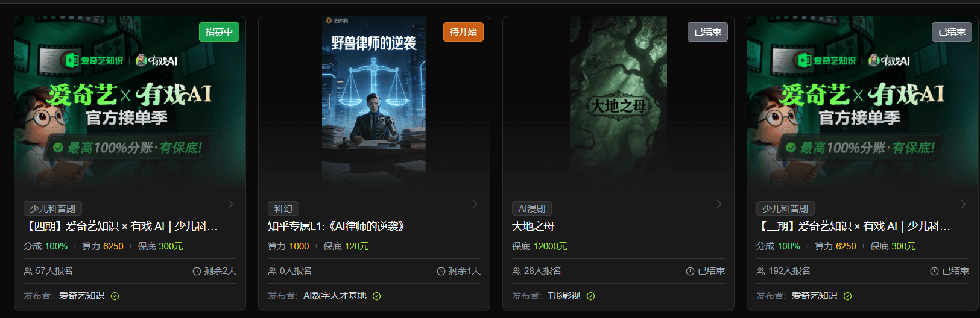980x318 pixels.
Task: Click the 待开始 orange status badge
Action: (x=463, y=32)
